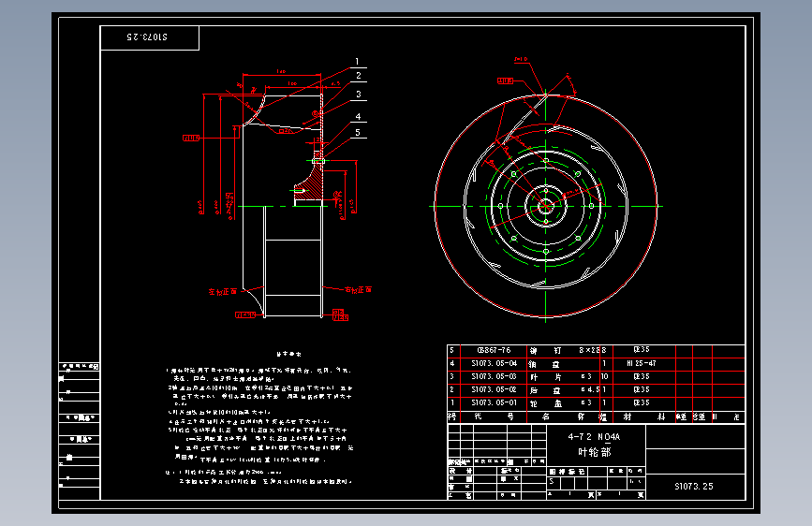Select parts list row GB867-76
Image resolution: width=812 pixels, height=526 pixels.
(x=596, y=351)
